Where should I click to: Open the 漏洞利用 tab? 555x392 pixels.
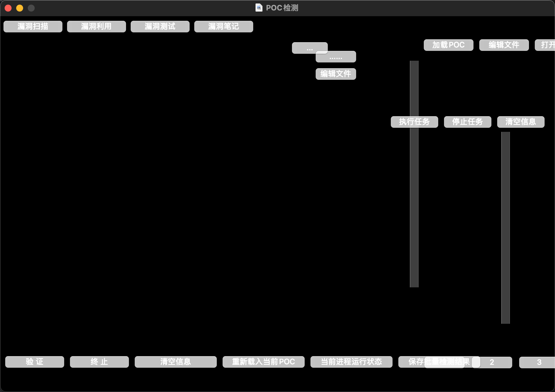[96, 27]
